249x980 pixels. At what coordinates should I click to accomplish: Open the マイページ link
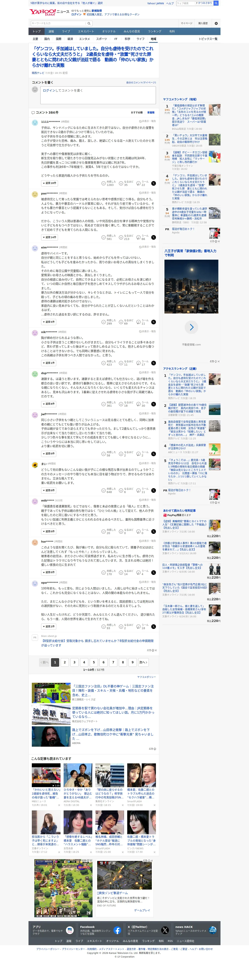(187, 23)
